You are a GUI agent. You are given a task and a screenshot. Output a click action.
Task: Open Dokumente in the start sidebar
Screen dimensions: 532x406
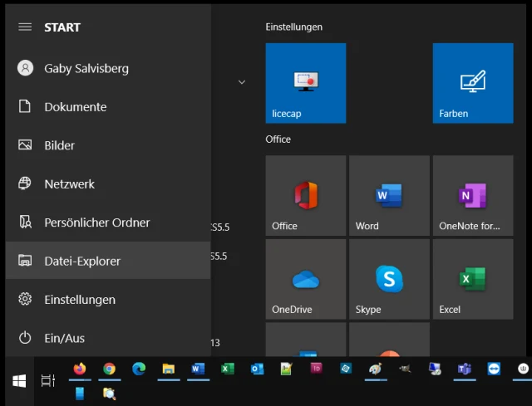[x=75, y=107]
